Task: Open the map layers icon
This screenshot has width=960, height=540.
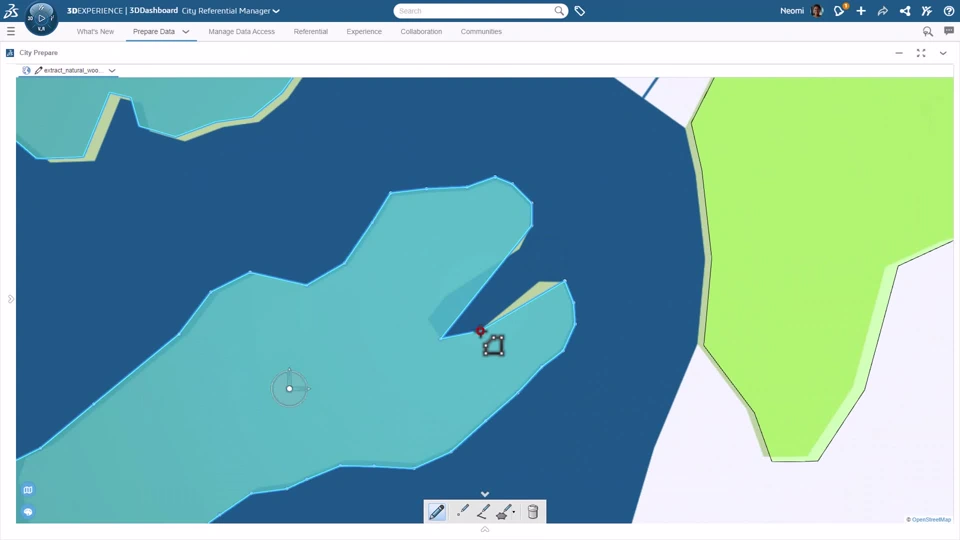Action: (x=28, y=490)
